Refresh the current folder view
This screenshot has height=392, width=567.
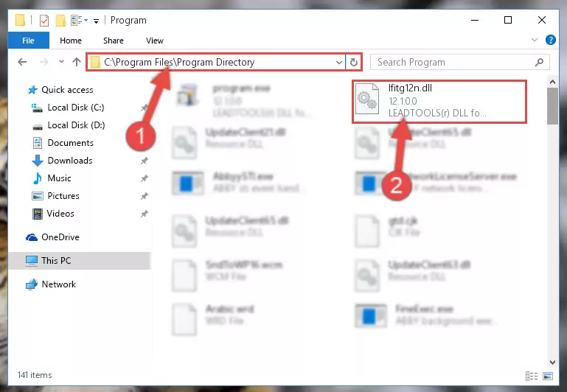[354, 62]
